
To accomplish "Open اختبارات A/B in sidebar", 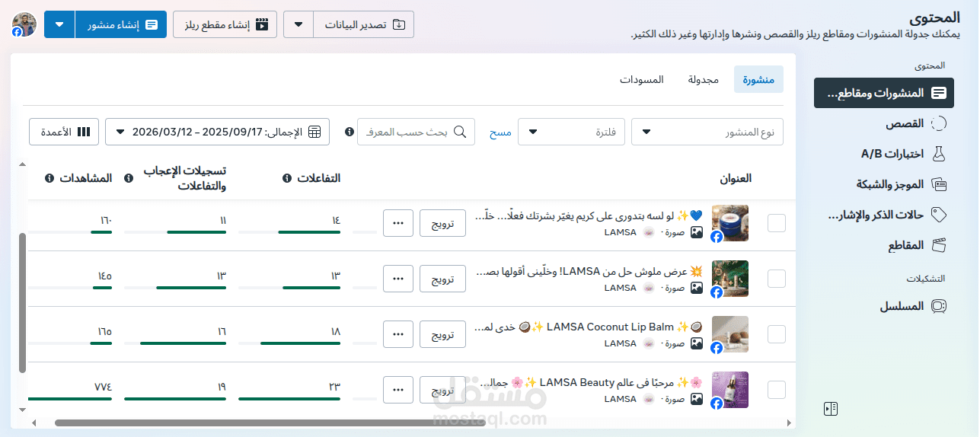I will tap(903, 154).
